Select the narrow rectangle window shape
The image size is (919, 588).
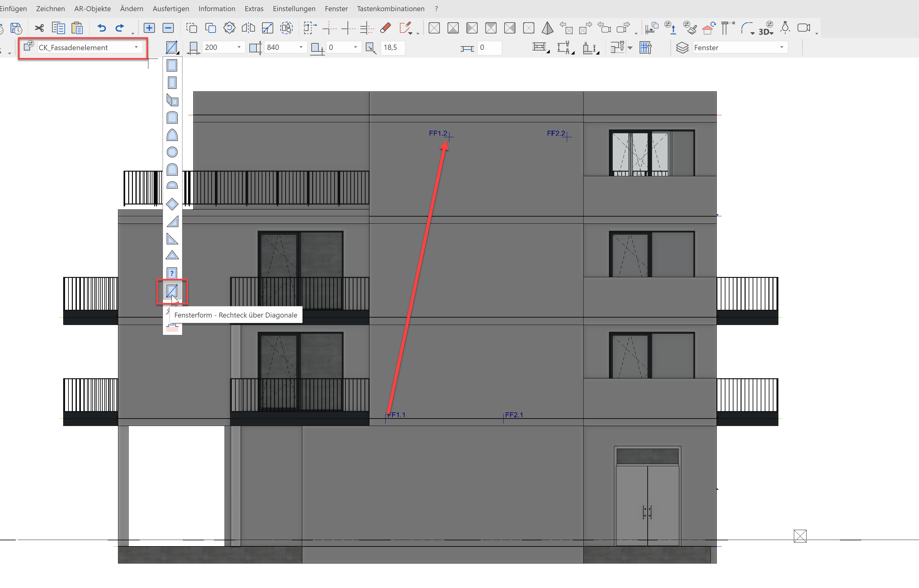[172, 83]
